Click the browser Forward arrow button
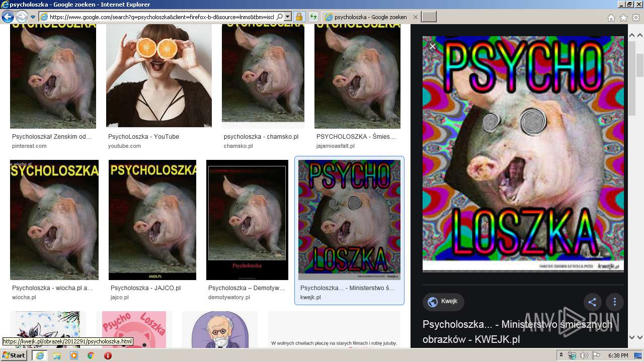The height and width of the screenshot is (362, 644). (x=22, y=17)
